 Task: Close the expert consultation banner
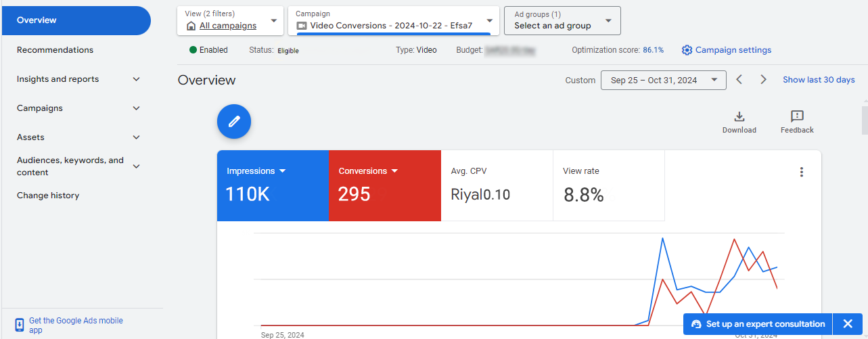click(848, 324)
